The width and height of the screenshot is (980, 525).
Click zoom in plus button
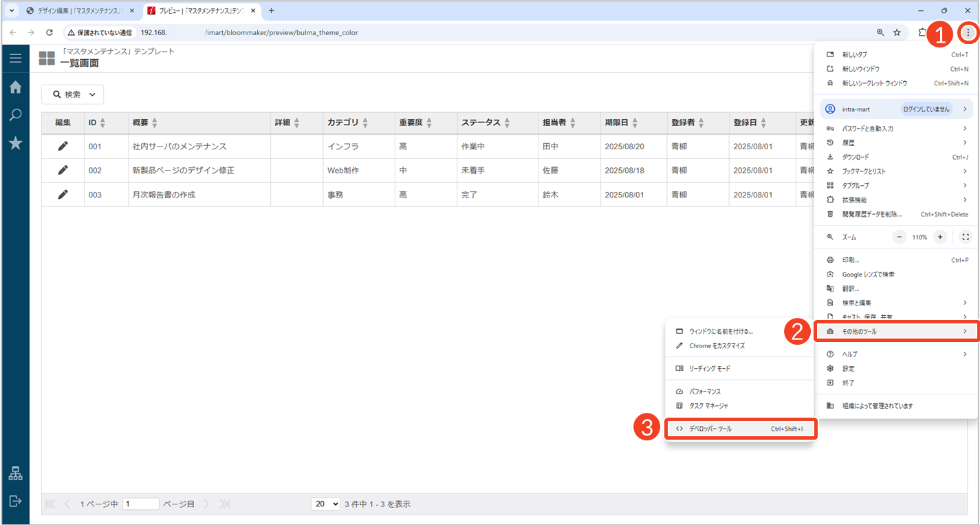940,237
